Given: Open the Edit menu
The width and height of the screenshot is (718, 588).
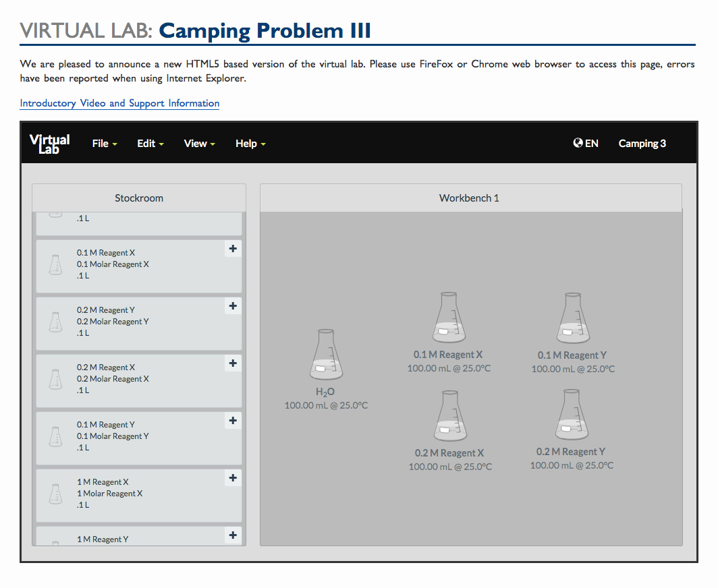Looking at the screenshot, I should click(149, 143).
